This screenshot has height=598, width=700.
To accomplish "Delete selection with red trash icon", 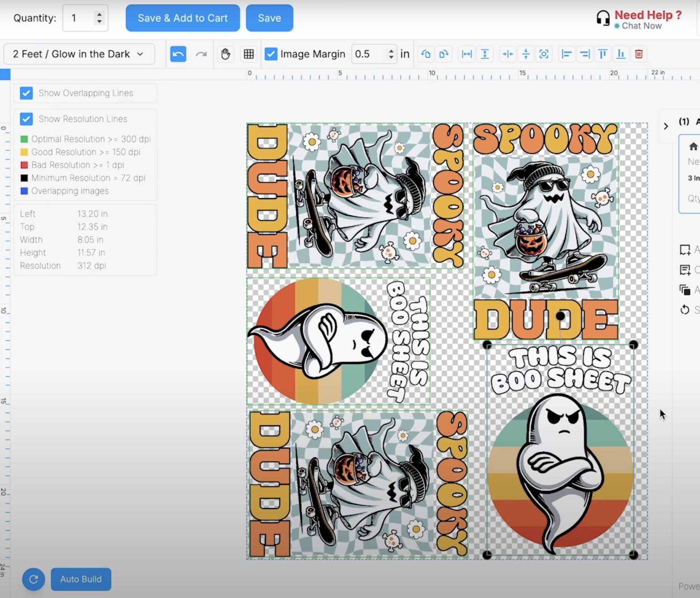I will coord(639,54).
